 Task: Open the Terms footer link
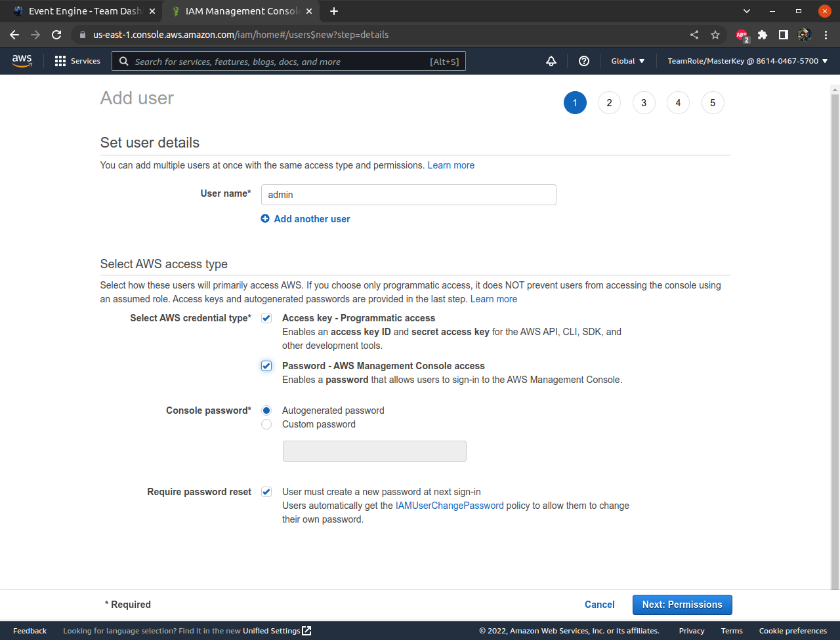coord(732,631)
